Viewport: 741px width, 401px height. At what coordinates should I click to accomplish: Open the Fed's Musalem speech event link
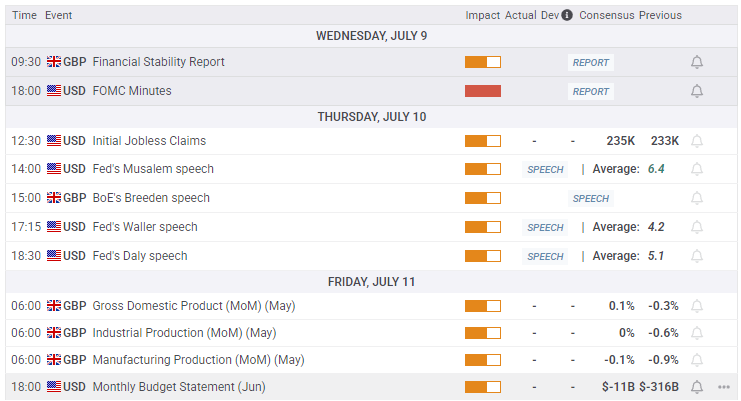click(153, 169)
